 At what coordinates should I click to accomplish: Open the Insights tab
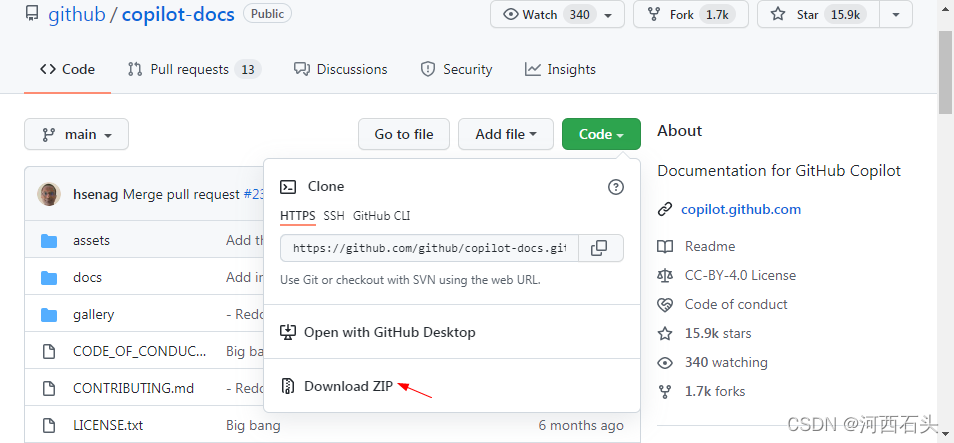(x=560, y=69)
